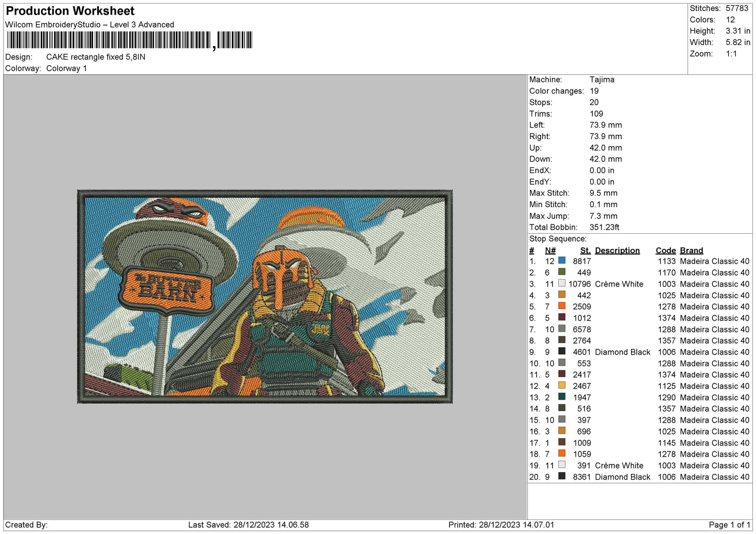The width and height of the screenshot is (756, 534).
Task: Click the Diamond Black description in stop row 9
Action: [623, 353]
